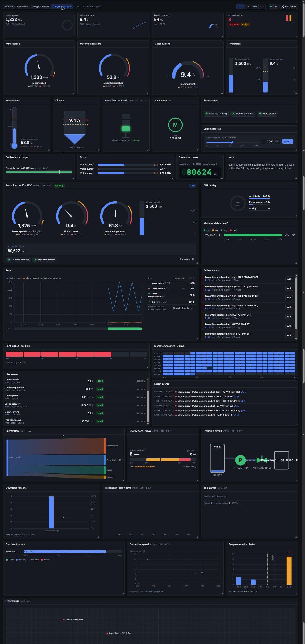Click the Active alarms list scrollbar
The image size is (305, 644).
point(296,303)
